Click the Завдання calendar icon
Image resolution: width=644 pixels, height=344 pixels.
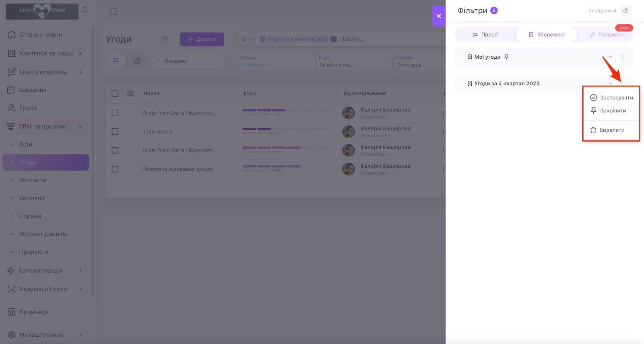point(11,90)
